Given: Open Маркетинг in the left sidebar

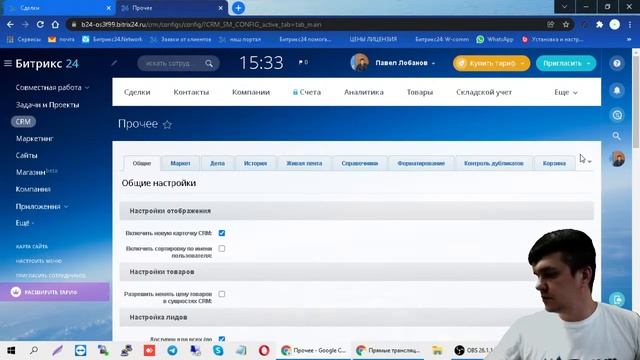Looking at the screenshot, I should pyautogui.click(x=35, y=139).
